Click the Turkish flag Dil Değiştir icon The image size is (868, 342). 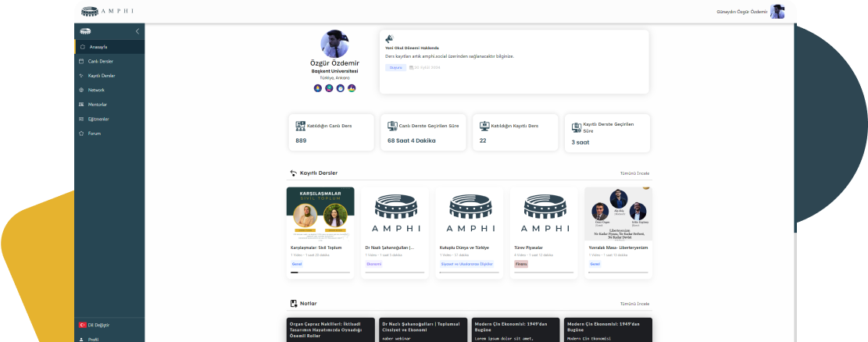pos(81,324)
